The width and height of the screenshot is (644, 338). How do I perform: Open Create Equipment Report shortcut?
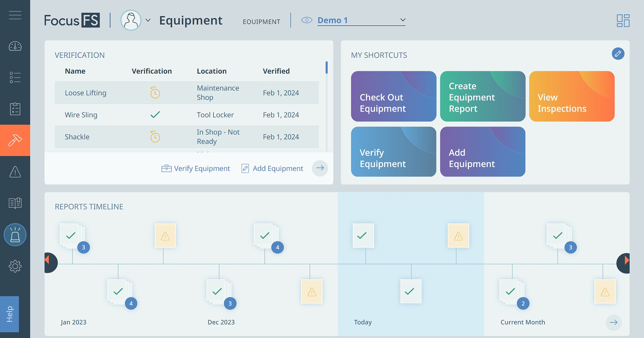[x=483, y=96]
